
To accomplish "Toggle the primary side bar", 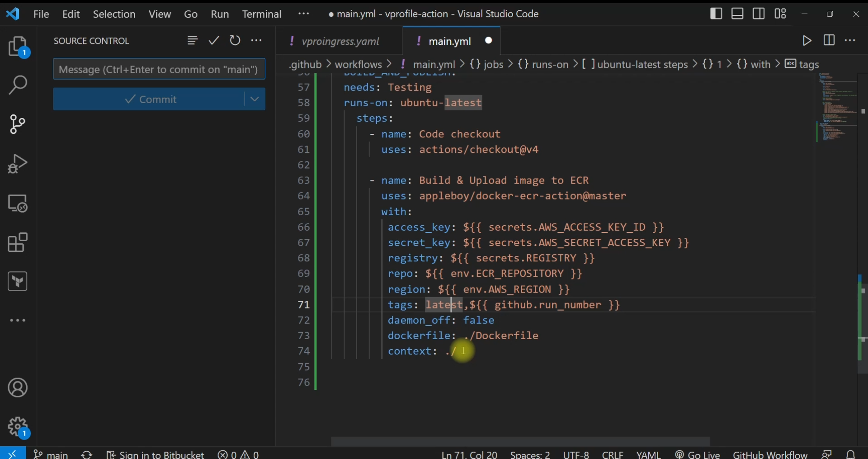I will point(716,14).
